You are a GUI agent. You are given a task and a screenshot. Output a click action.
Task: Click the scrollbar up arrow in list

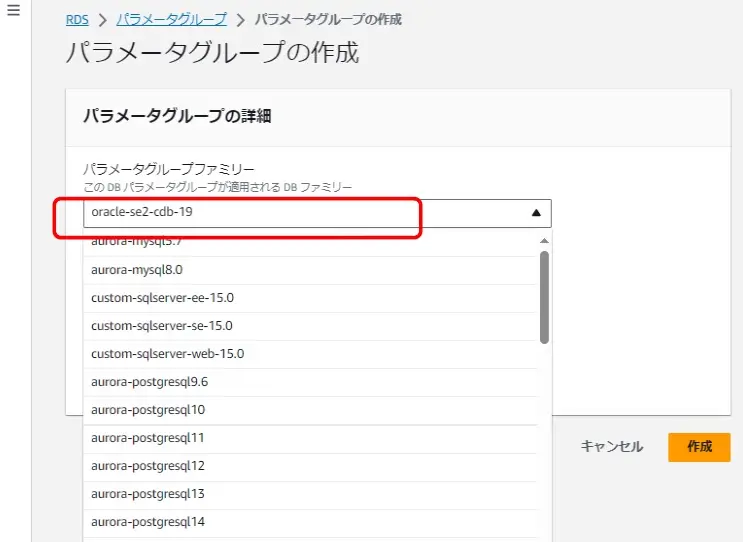[544, 241]
